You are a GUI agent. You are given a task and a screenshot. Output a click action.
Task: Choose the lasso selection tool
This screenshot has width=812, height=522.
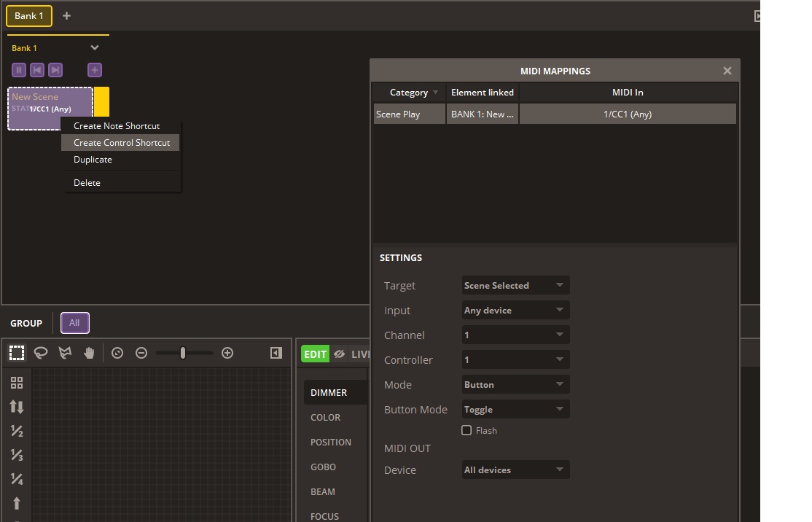40,353
